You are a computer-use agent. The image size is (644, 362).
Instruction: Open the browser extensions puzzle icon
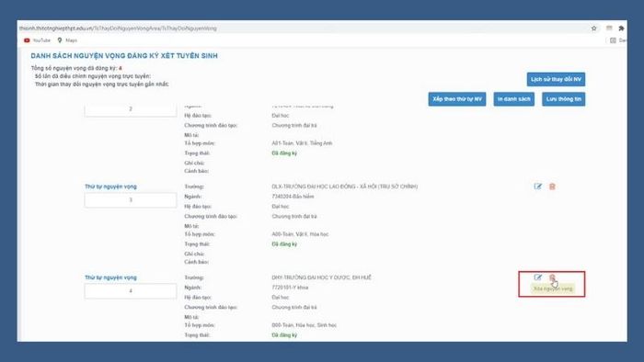tap(621, 28)
